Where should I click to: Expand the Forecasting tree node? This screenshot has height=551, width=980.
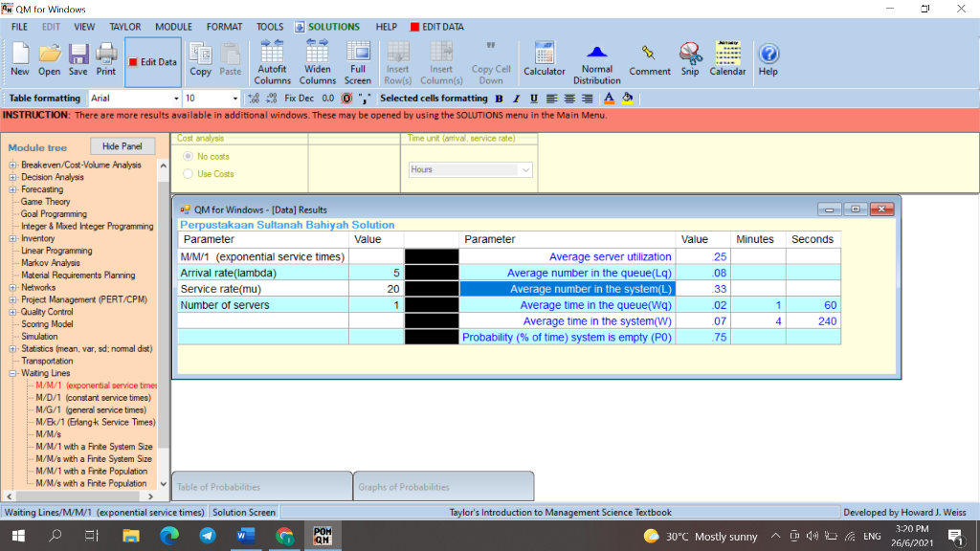[x=13, y=189]
